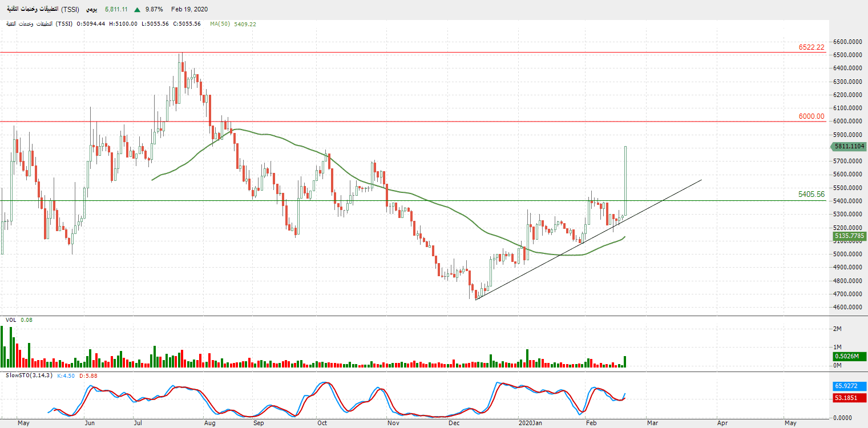Click the 'Jul' label on the time axis
Screen dimensions: 868x428
click(138, 423)
